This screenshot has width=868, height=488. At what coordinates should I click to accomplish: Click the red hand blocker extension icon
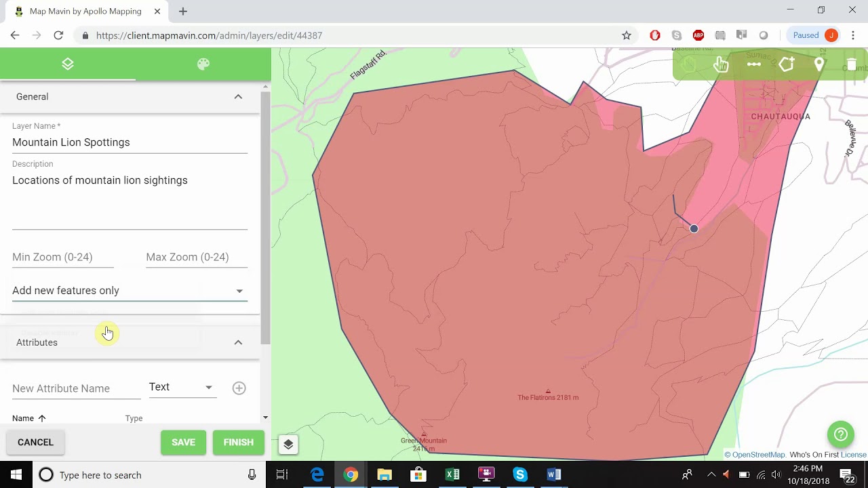[x=655, y=35]
